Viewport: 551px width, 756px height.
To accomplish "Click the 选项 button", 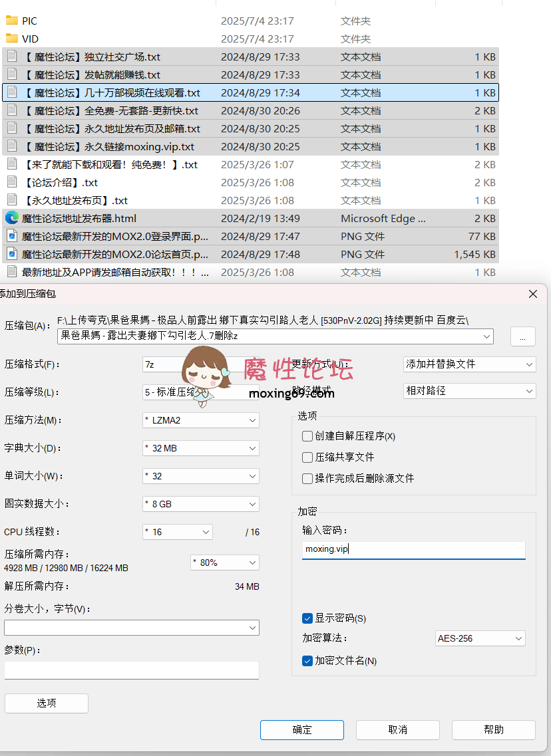I will 47,703.
